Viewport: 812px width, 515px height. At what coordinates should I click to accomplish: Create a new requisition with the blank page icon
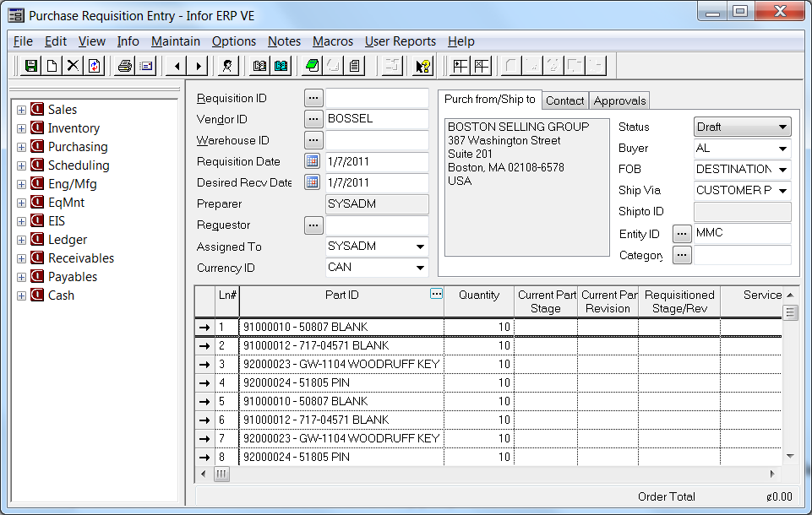[52, 66]
